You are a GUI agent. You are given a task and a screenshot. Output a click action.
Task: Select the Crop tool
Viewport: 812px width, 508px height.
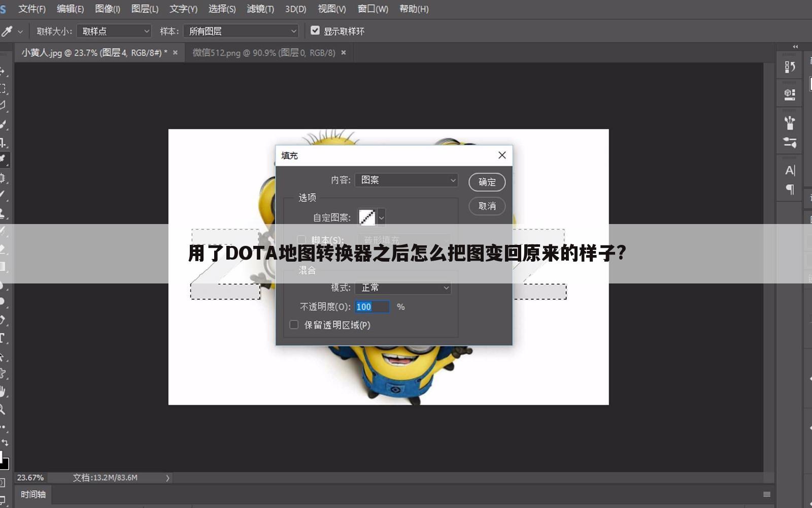coord(3,142)
